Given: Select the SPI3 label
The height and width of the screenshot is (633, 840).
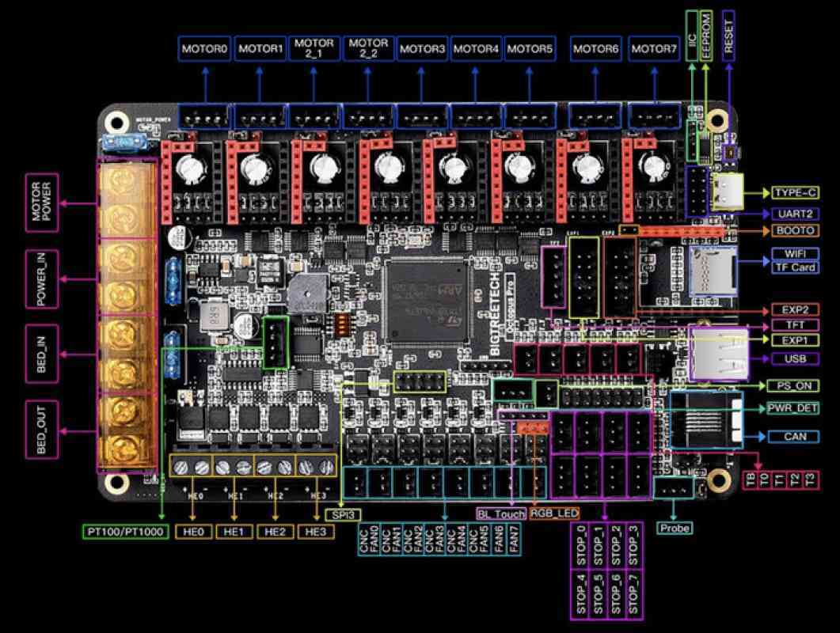Looking at the screenshot, I should click(x=344, y=515).
